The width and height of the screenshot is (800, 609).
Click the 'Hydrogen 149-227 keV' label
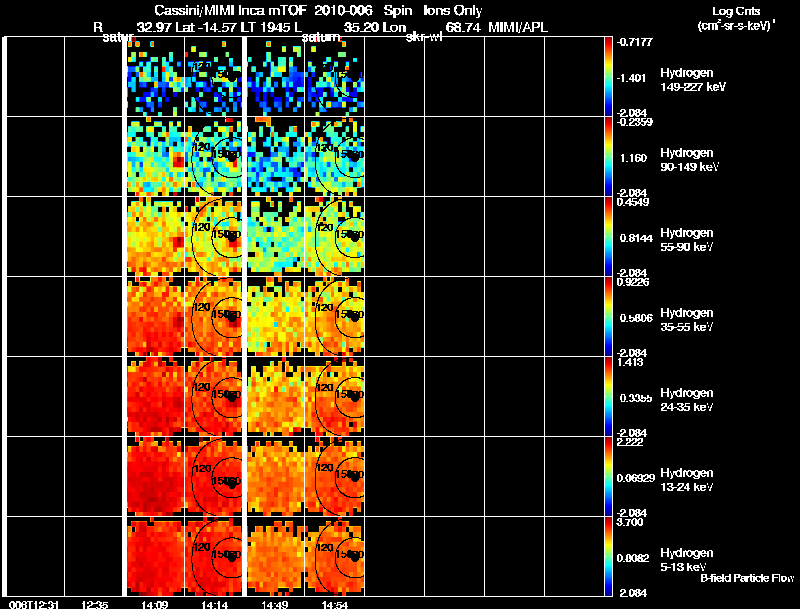coord(693,80)
